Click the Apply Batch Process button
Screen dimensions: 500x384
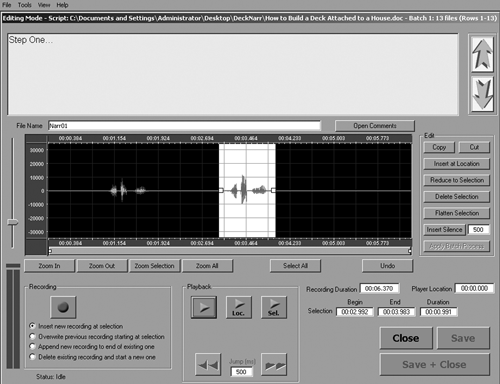[456, 246]
